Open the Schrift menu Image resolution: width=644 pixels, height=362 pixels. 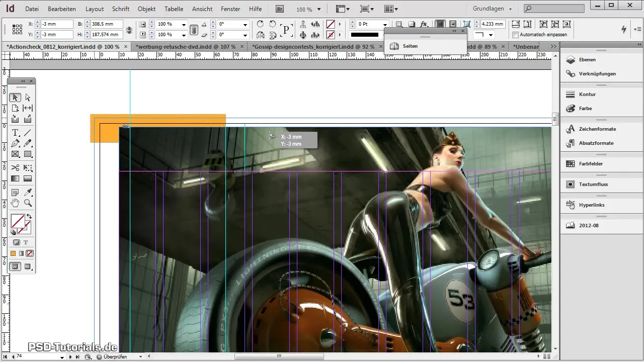pyautogui.click(x=121, y=9)
